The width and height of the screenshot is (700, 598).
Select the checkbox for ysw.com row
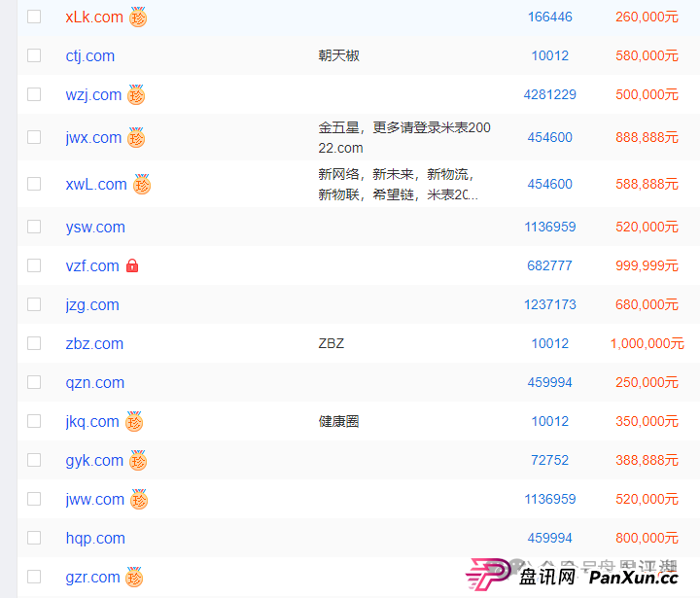click(34, 227)
